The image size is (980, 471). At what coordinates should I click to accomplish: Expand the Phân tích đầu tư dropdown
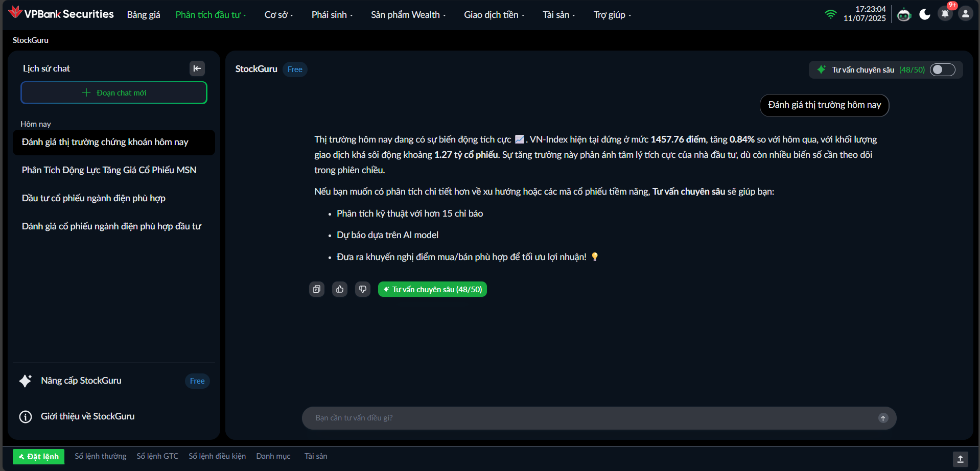(x=211, y=15)
